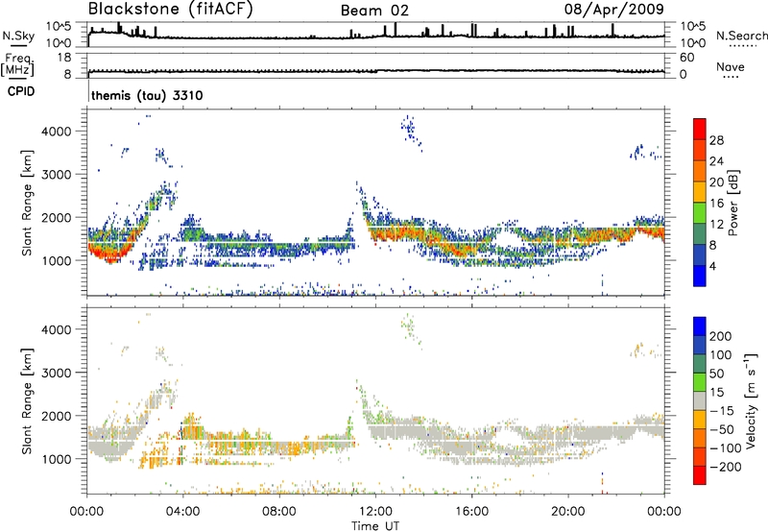This screenshot has width=768, height=532.
Task: Pick the 4–8 dB dark blue Power swatch
Action: (x=700, y=254)
